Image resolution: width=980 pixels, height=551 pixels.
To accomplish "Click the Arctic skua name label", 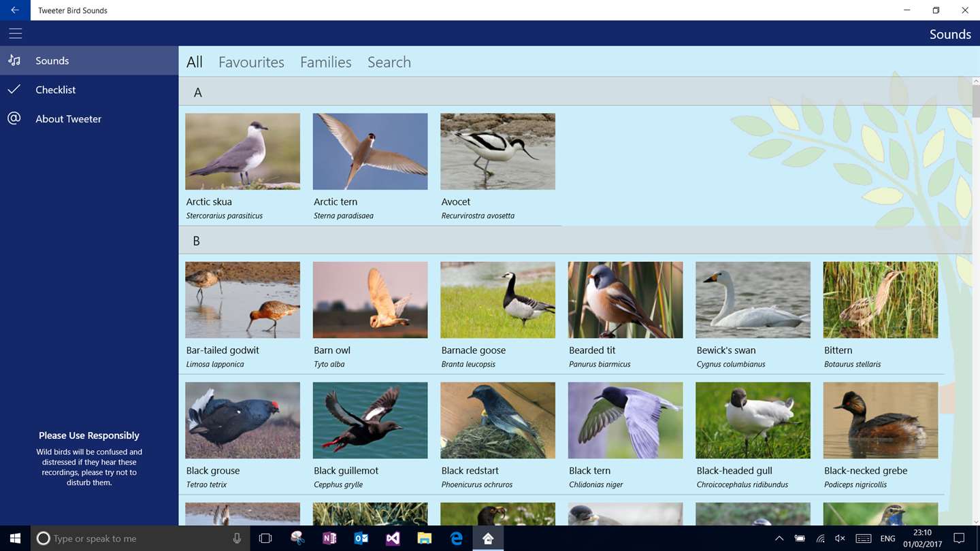I will pos(209,201).
